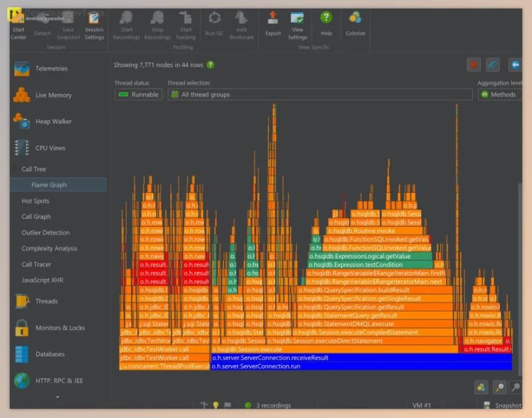Click the StatementDMQL.execute flame node
Screen dimensions: 532x418
(375, 324)
